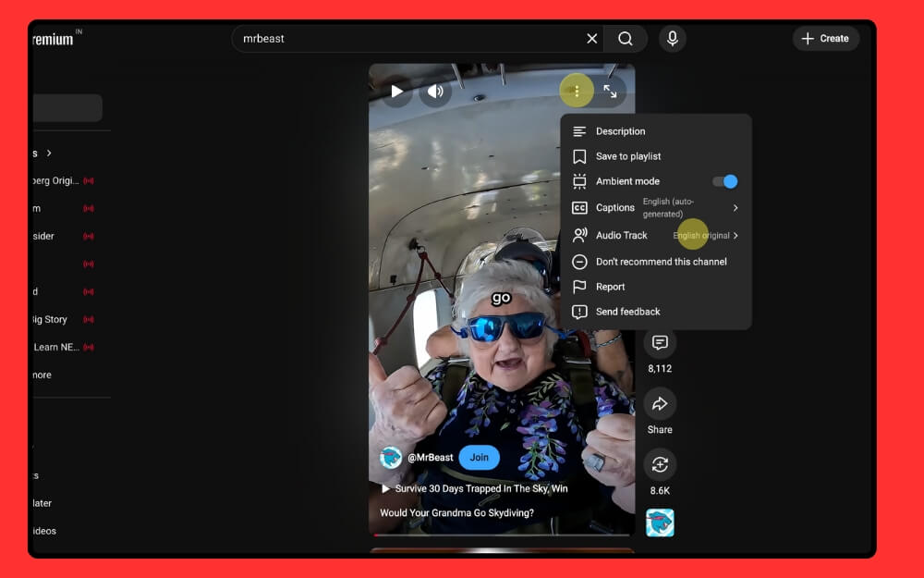The height and width of the screenshot is (578, 924).
Task: Start a voice search with the microphone icon
Action: [x=672, y=38]
